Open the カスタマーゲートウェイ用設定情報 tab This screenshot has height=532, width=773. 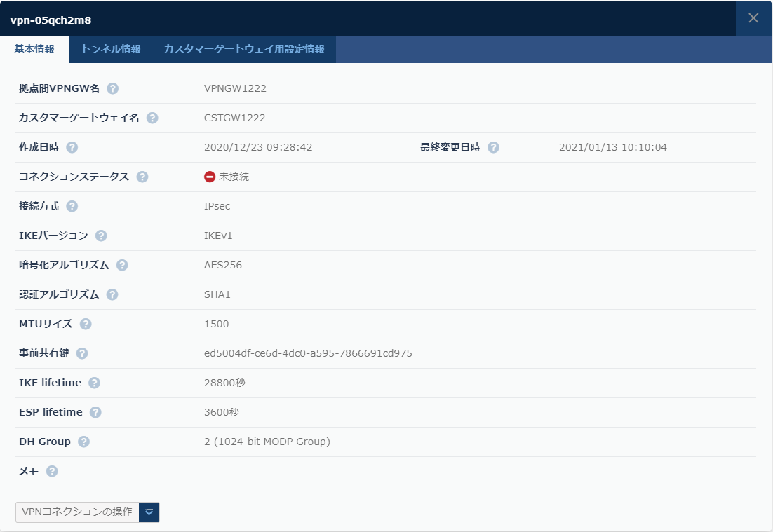(x=244, y=50)
